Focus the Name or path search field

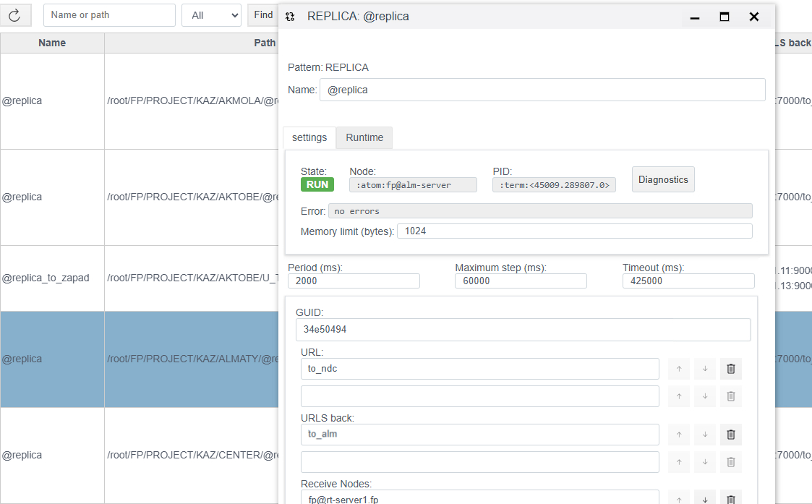[109, 15]
